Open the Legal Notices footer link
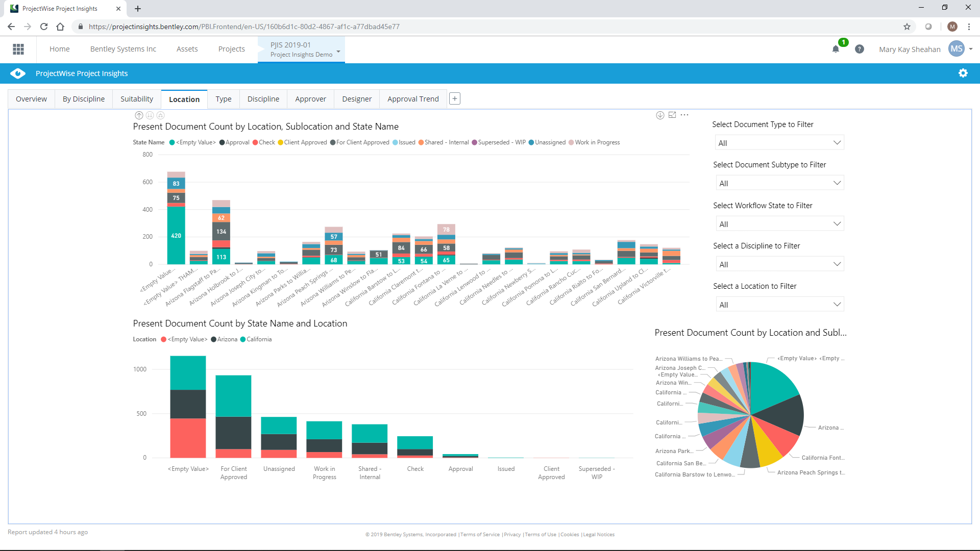Viewport: 980px width, 551px height. 599,535
